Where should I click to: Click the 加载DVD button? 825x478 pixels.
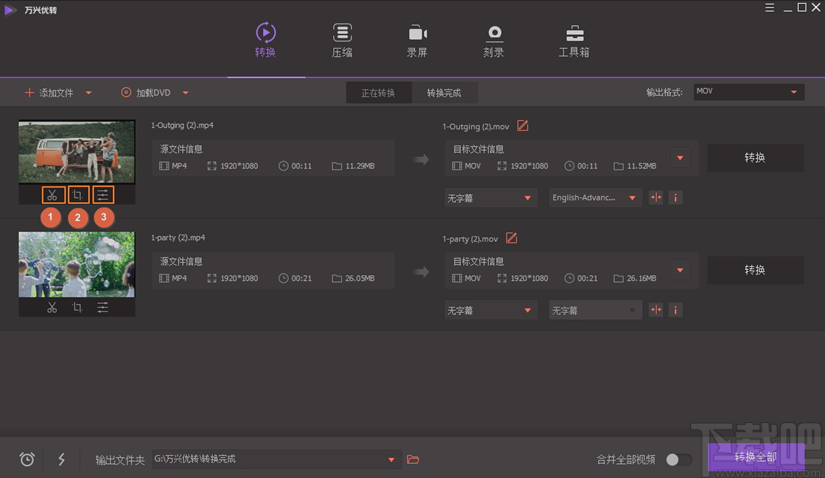(x=146, y=93)
